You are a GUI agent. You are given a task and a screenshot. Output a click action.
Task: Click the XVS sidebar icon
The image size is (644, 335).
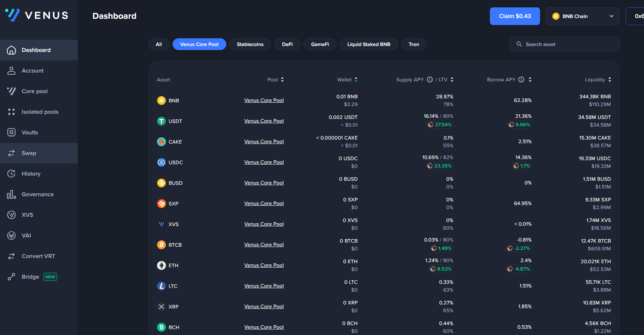(x=11, y=215)
